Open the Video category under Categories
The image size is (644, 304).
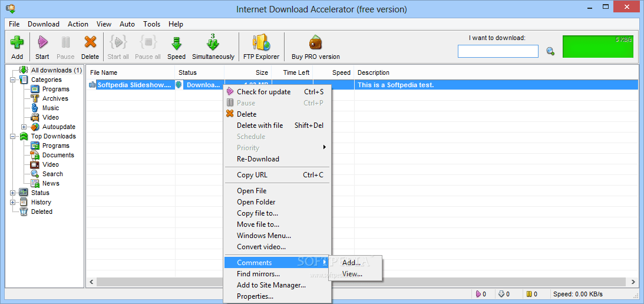pos(51,117)
